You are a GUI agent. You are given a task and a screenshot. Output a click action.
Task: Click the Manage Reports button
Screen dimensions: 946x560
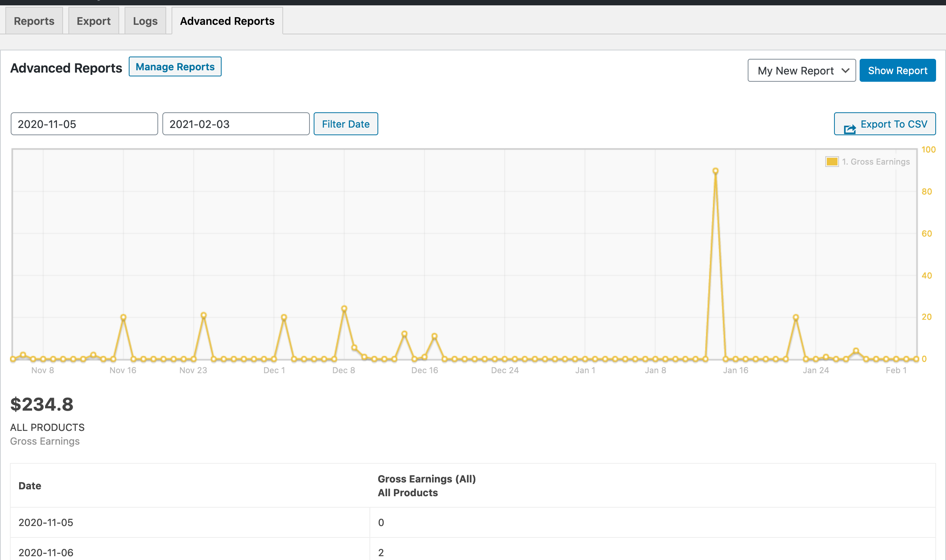175,67
